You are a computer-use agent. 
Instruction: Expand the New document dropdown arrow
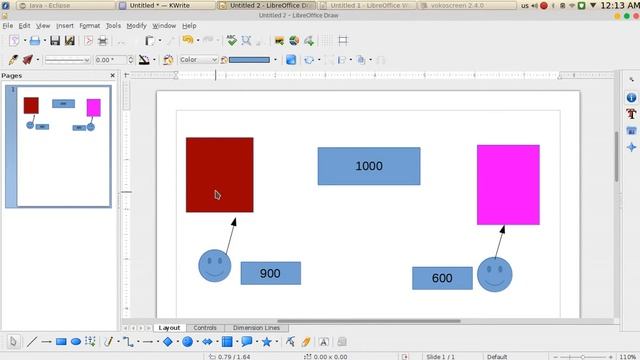pos(24,40)
